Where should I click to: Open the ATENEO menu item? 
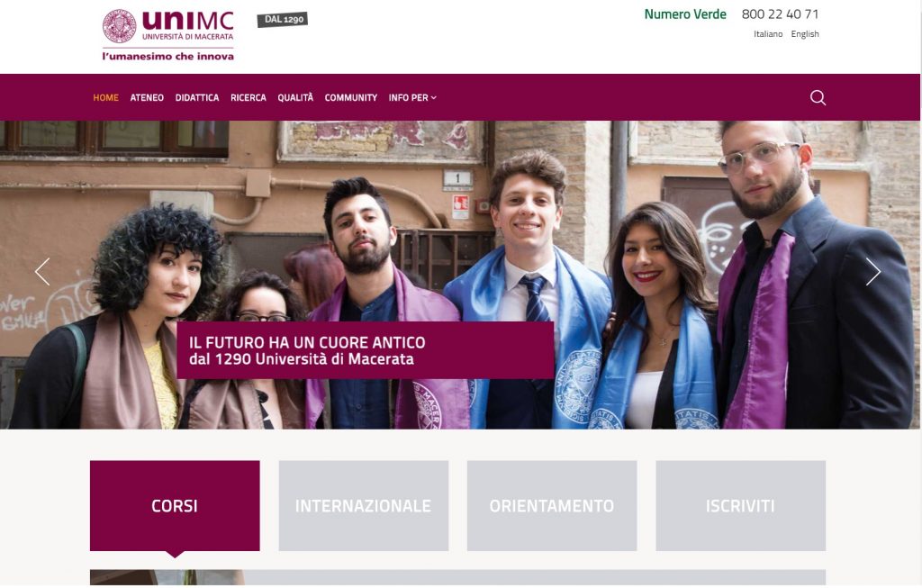click(x=147, y=97)
